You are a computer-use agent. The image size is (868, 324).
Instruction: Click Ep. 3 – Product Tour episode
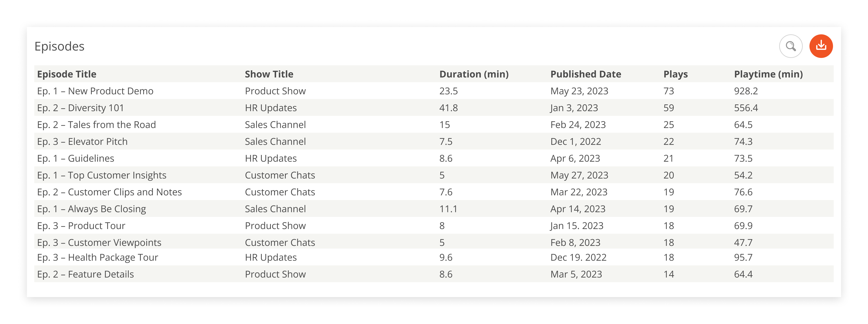coord(81,226)
